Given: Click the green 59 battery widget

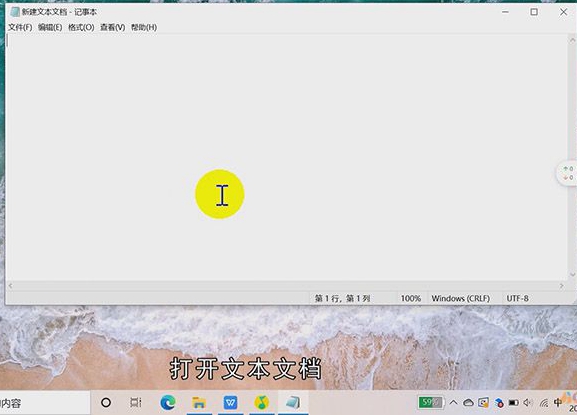Looking at the screenshot, I should pos(430,402).
